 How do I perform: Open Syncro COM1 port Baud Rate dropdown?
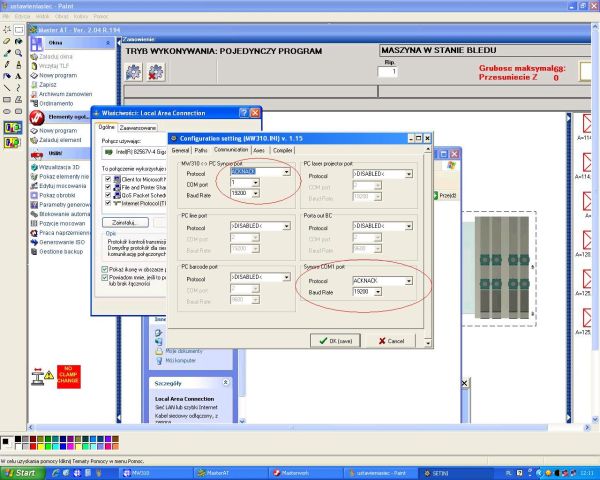(378, 292)
